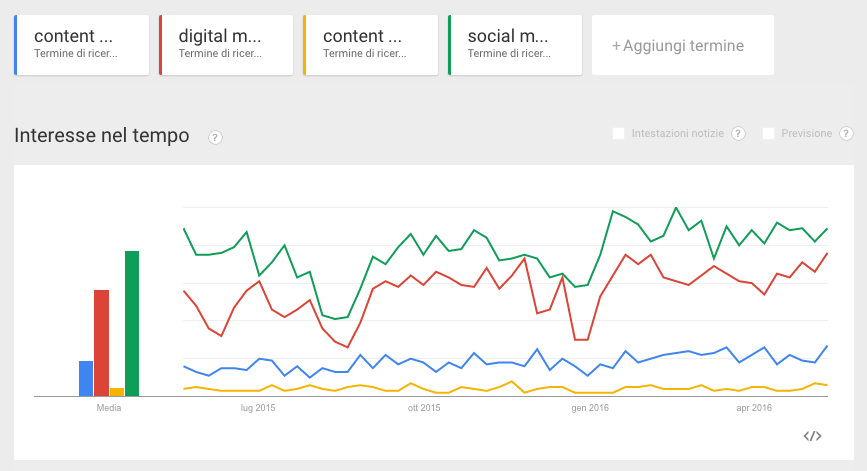
Task: Click the 'apr 2016' axis label
Action: [754, 408]
